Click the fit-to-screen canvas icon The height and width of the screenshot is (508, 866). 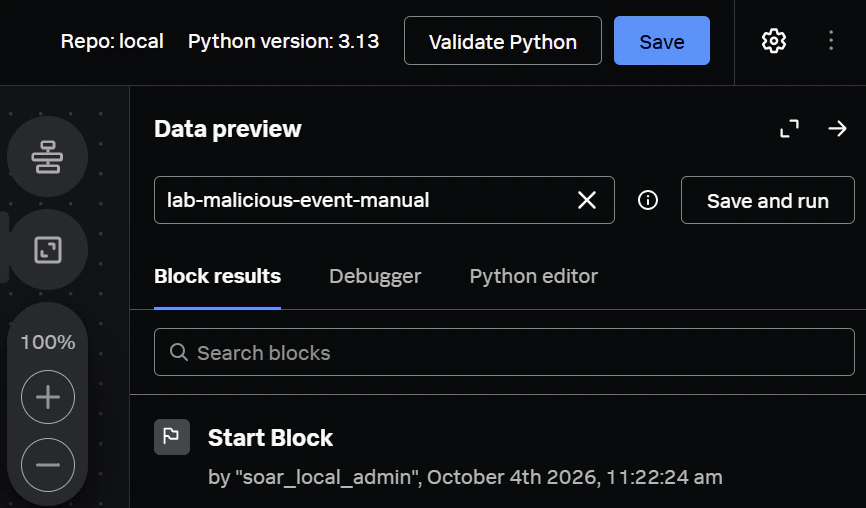[x=47, y=250]
